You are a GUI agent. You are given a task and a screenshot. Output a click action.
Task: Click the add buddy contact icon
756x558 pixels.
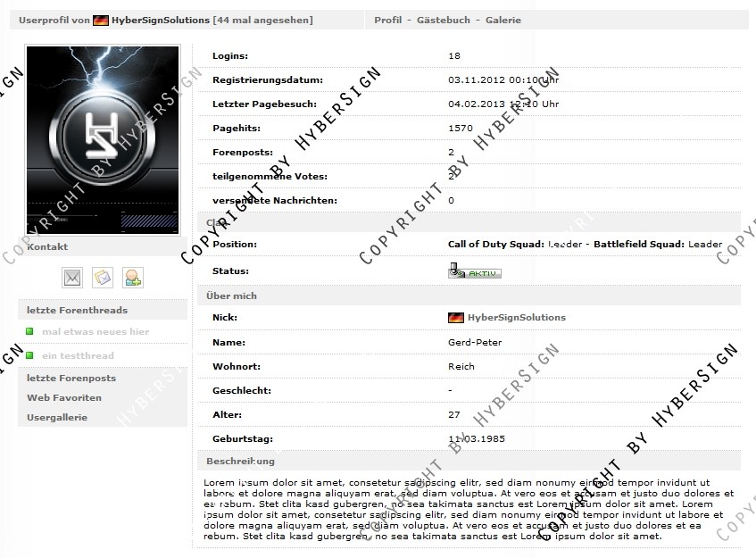tap(133, 278)
